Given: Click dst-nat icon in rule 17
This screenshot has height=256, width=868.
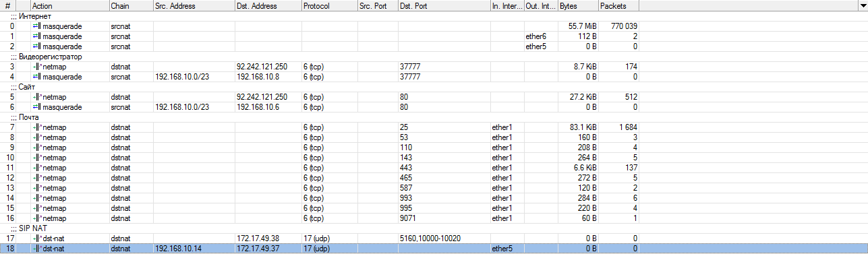Looking at the screenshot, I should 38,238.
